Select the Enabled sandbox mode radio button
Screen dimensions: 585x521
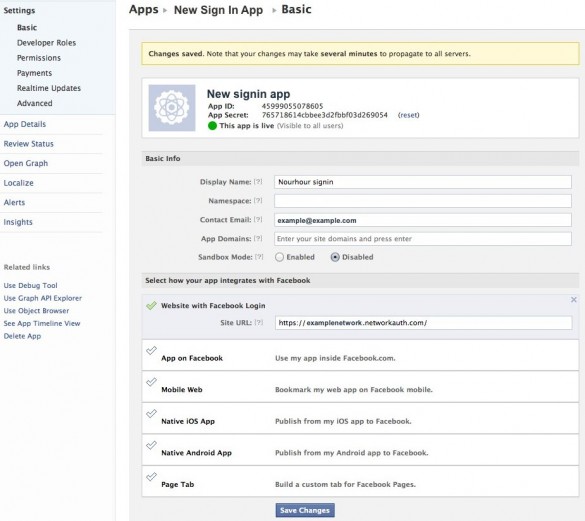[x=279, y=257]
